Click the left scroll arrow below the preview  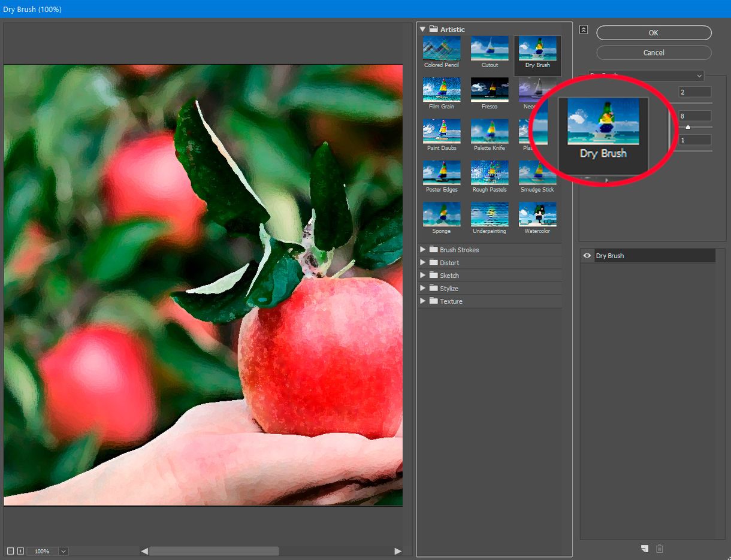click(x=144, y=550)
